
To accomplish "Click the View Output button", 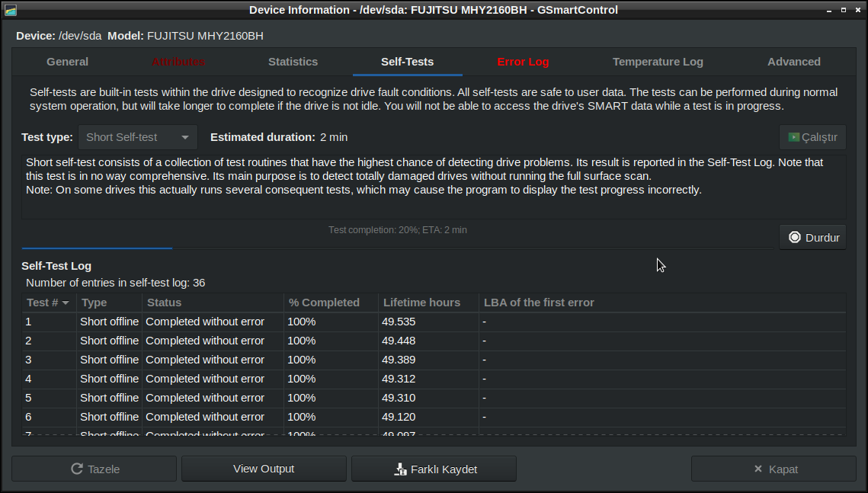I will [x=264, y=469].
